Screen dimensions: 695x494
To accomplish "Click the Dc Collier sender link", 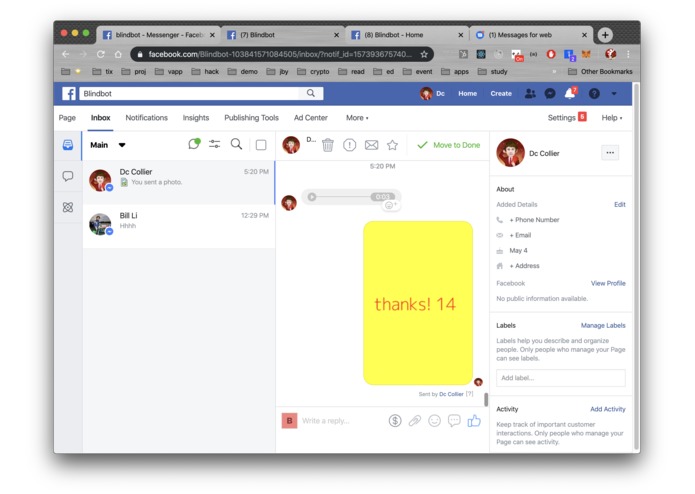I will coord(451,394).
